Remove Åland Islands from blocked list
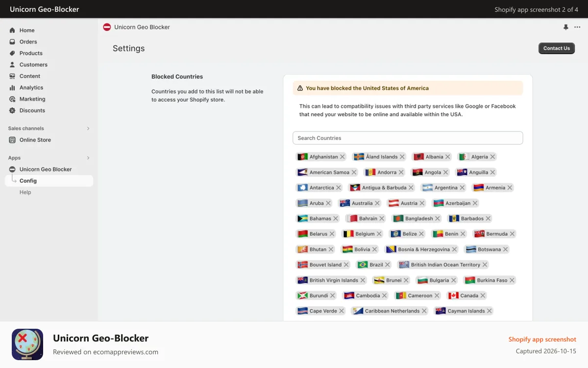588x368 pixels. tap(402, 157)
